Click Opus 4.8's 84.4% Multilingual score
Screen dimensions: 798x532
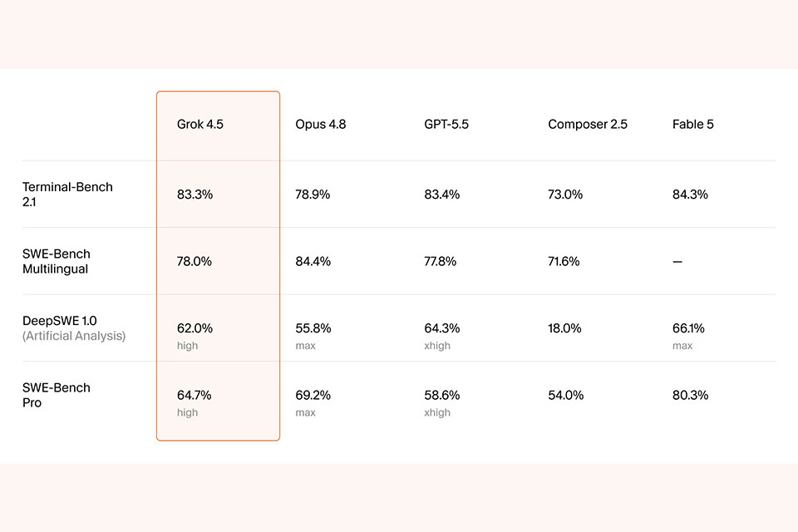click(313, 261)
